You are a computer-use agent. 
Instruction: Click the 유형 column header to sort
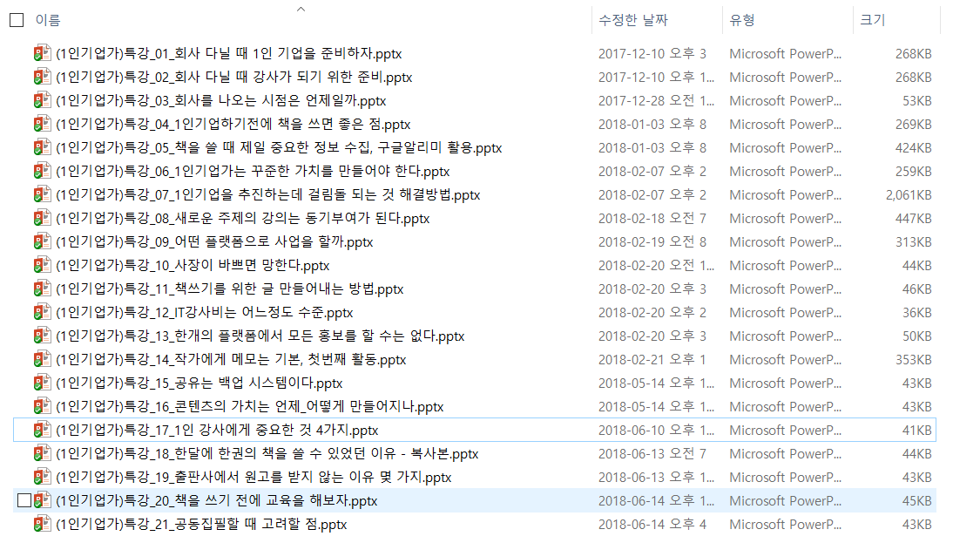click(740, 19)
